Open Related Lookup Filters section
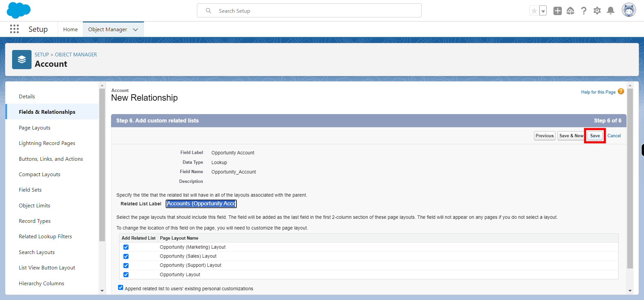 (45, 237)
